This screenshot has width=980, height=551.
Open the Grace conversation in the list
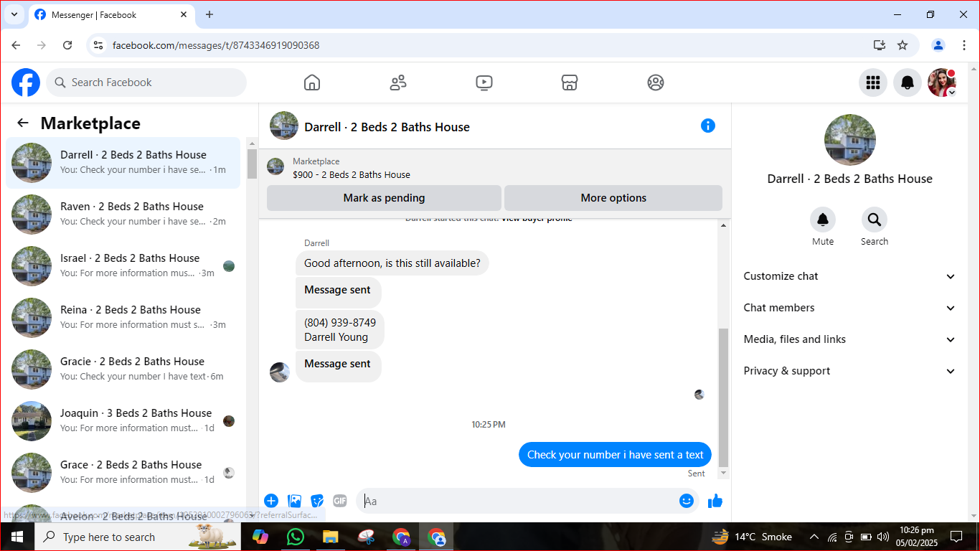[123, 473]
